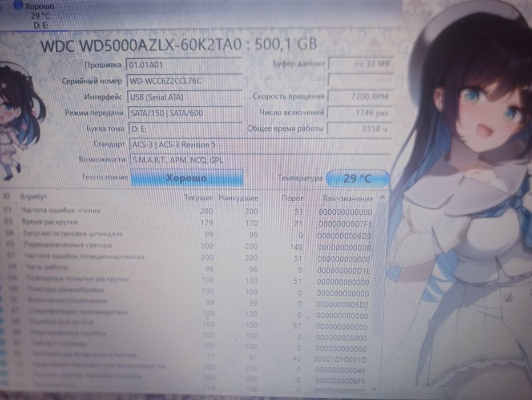Click the 29 °C temperature button

pos(357,179)
